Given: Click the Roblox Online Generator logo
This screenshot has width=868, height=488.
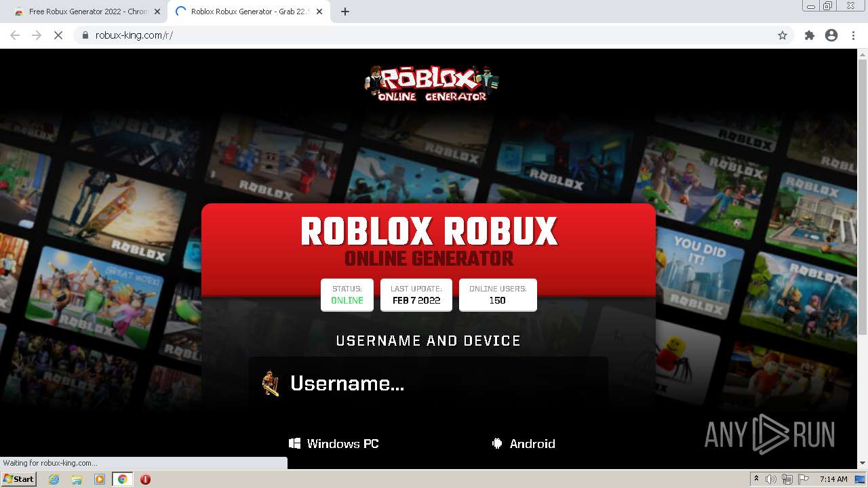Looking at the screenshot, I should pyautogui.click(x=431, y=83).
